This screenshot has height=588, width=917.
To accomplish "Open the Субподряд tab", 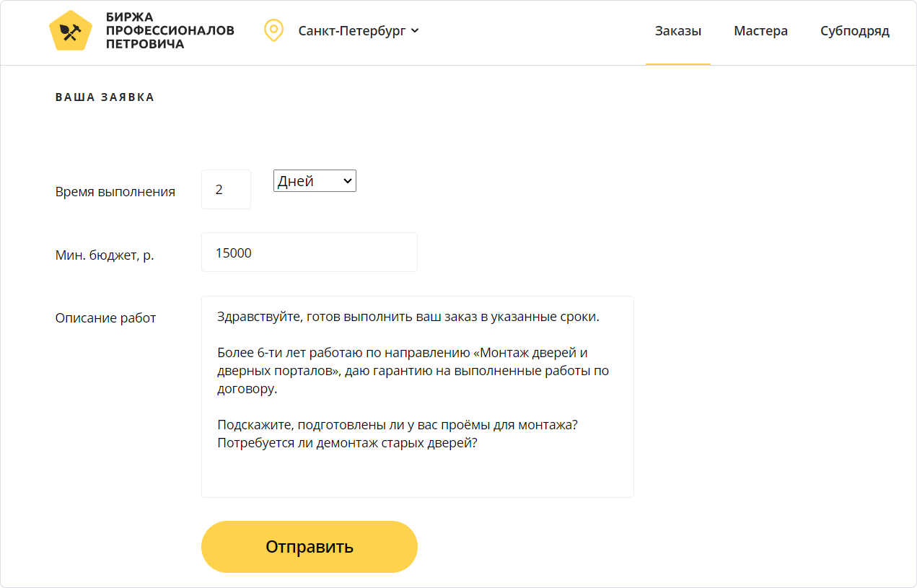I will click(855, 31).
